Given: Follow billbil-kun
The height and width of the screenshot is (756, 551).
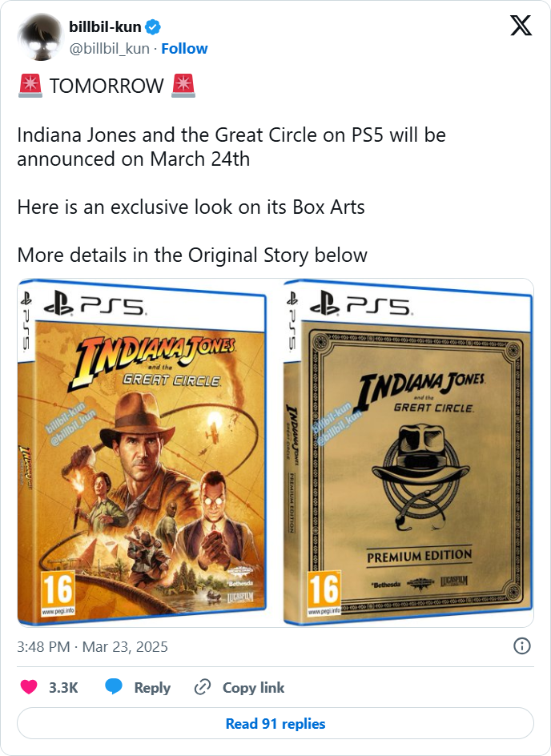Looking at the screenshot, I should 184,49.
